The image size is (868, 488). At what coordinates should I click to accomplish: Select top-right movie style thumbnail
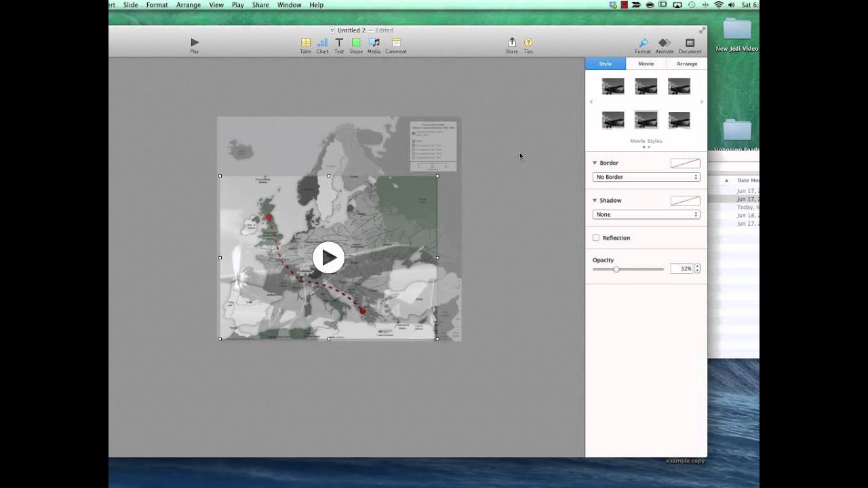[679, 86]
